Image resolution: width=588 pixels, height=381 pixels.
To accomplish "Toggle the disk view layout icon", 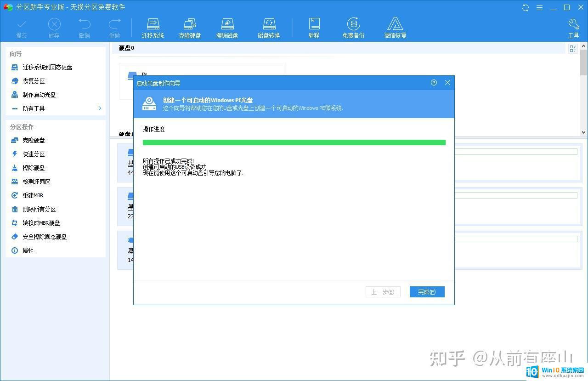I will (573, 49).
